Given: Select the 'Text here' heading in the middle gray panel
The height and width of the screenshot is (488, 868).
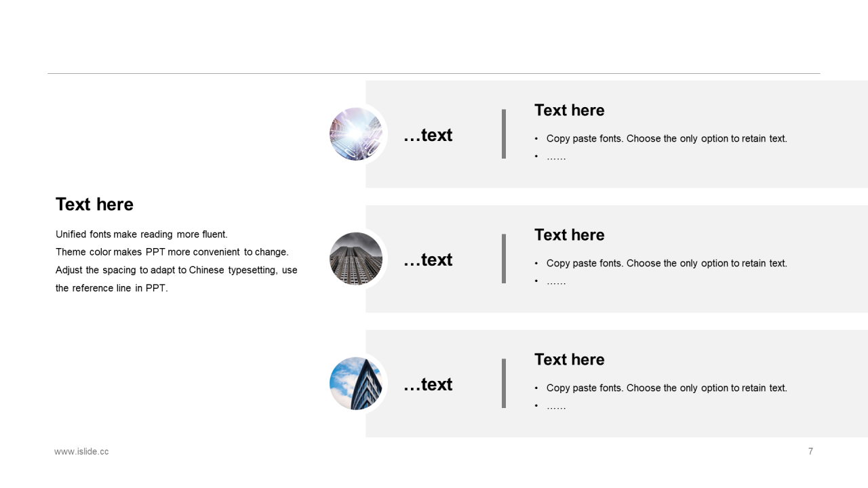Looking at the screenshot, I should [569, 235].
